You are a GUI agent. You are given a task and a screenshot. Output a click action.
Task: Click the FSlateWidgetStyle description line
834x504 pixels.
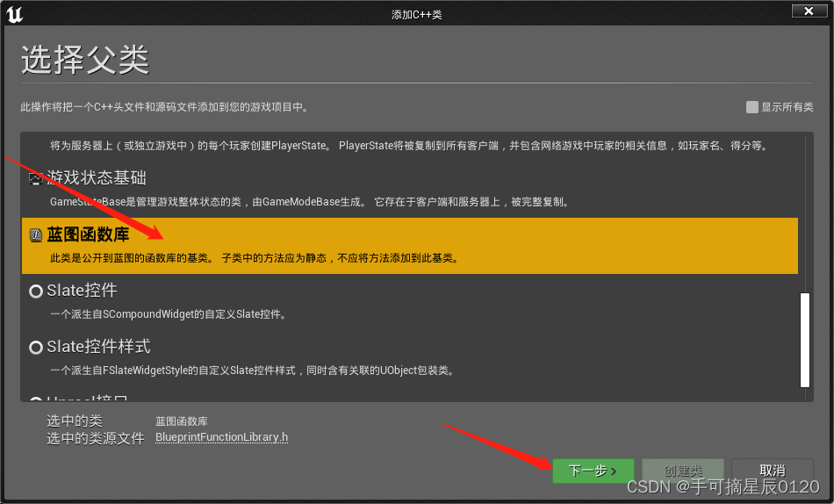tap(253, 371)
